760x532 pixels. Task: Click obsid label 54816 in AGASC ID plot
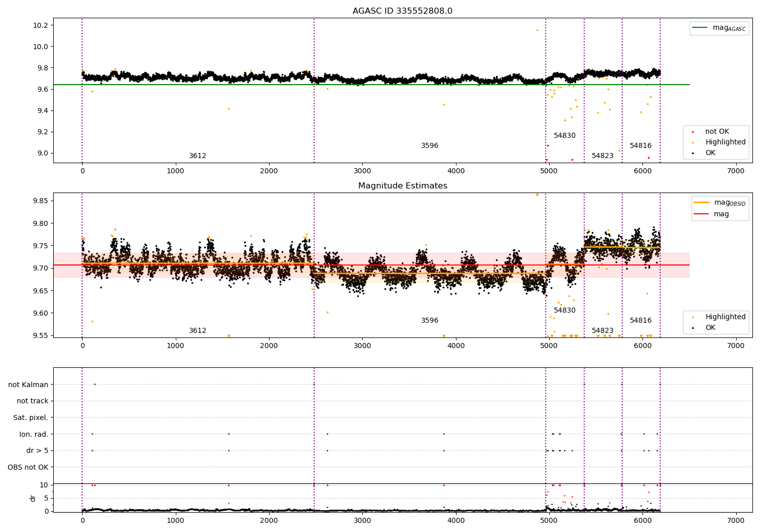point(640,146)
